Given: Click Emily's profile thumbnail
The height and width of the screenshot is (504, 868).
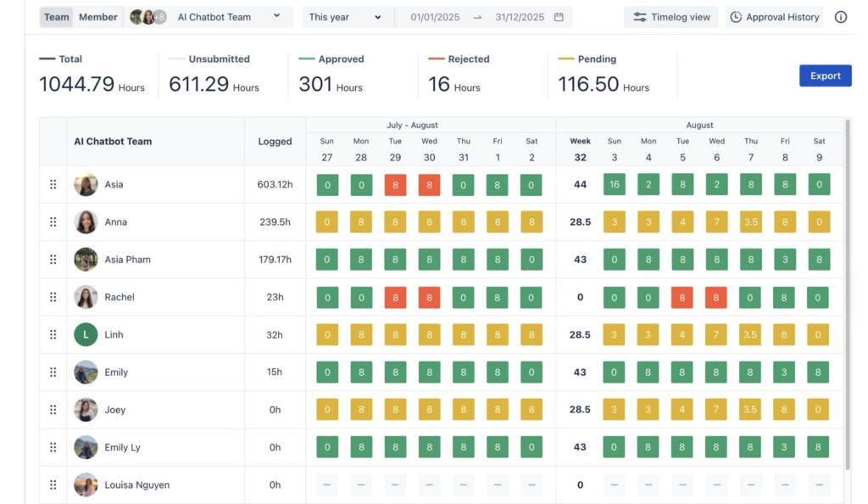Looking at the screenshot, I should click(x=86, y=372).
